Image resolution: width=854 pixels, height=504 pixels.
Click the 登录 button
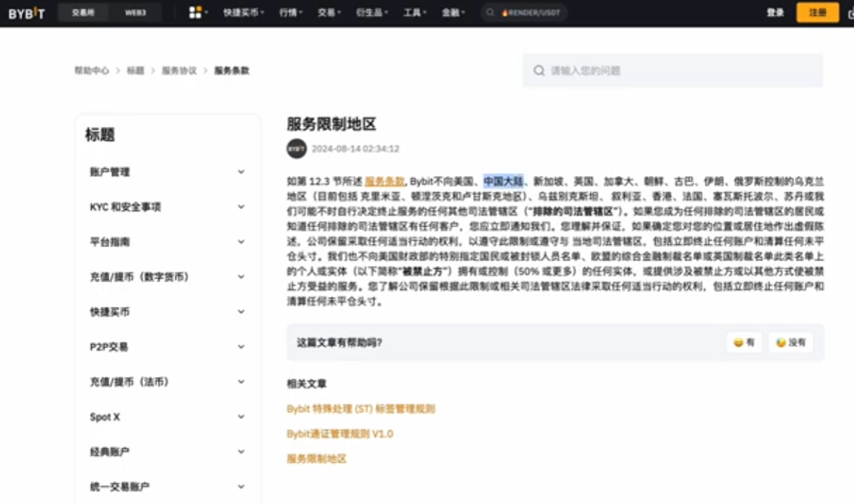(775, 13)
